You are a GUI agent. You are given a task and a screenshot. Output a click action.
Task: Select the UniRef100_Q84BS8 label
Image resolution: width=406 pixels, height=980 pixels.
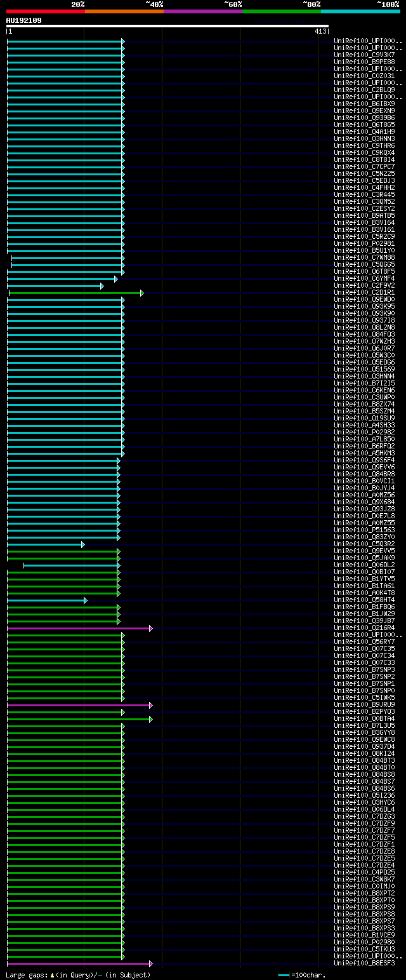coord(364,775)
